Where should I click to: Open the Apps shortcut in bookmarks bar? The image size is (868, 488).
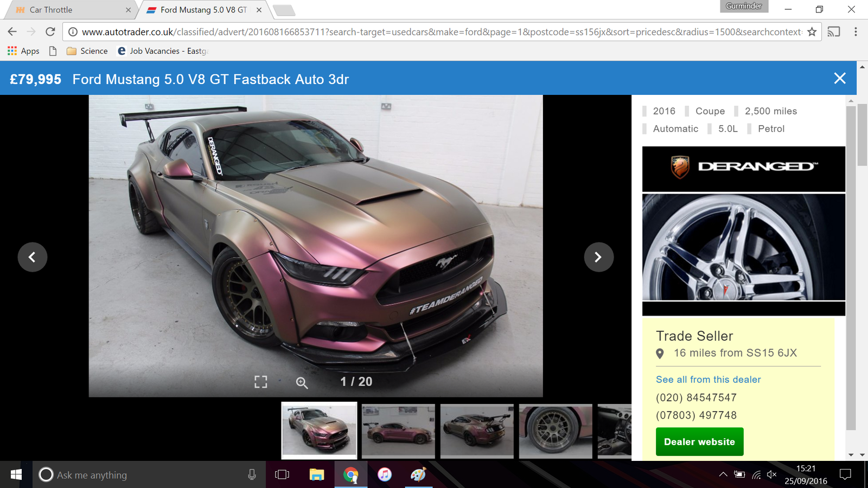coord(23,51)
